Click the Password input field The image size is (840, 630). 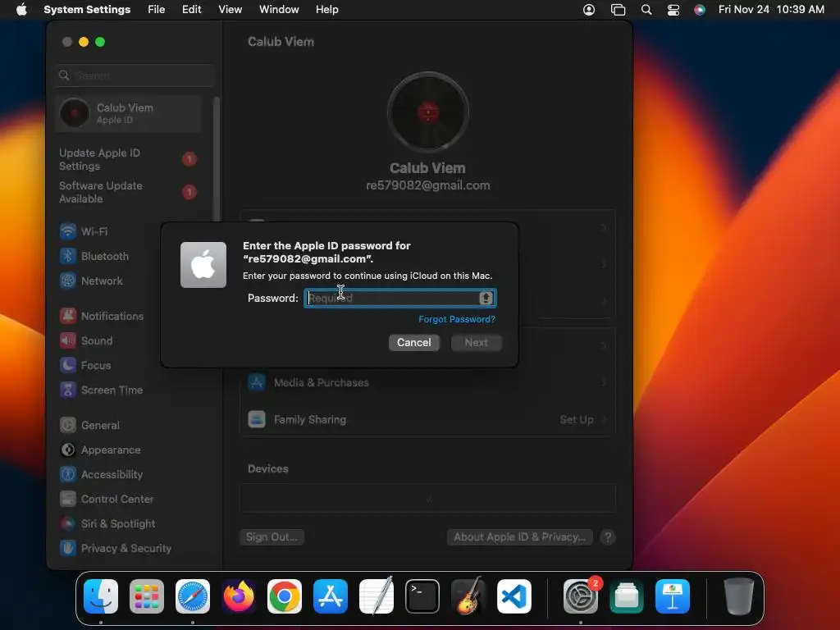400,299
